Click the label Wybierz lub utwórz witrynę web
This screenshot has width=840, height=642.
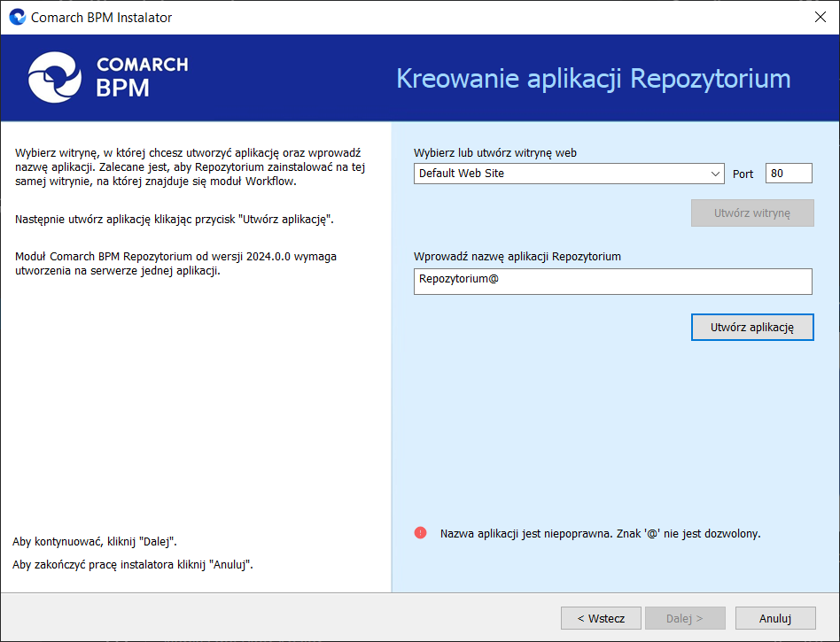[495, 153]
